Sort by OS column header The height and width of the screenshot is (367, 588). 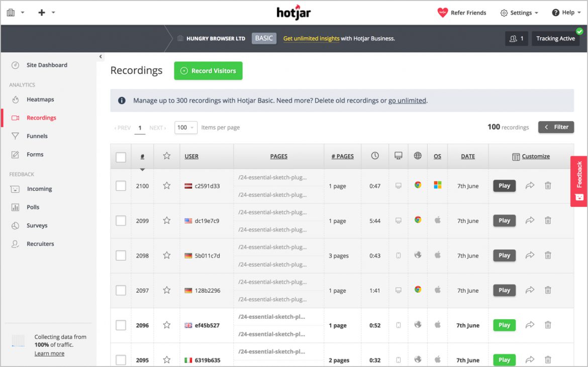click(x=437, y=156)
